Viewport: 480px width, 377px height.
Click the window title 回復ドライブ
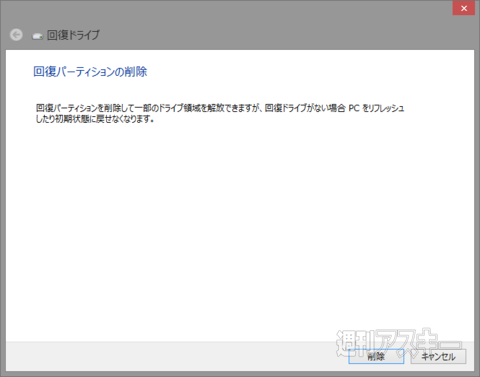73,35
